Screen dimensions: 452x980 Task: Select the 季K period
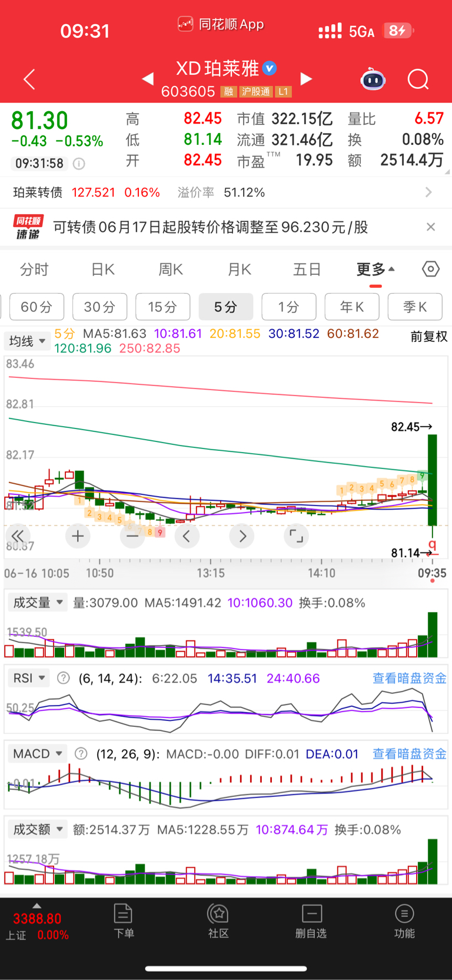(x=414, y=307)
